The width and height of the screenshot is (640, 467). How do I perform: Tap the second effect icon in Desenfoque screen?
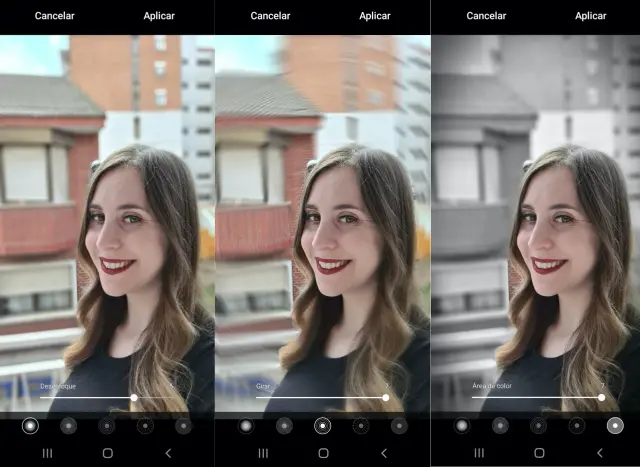(68, 426)
